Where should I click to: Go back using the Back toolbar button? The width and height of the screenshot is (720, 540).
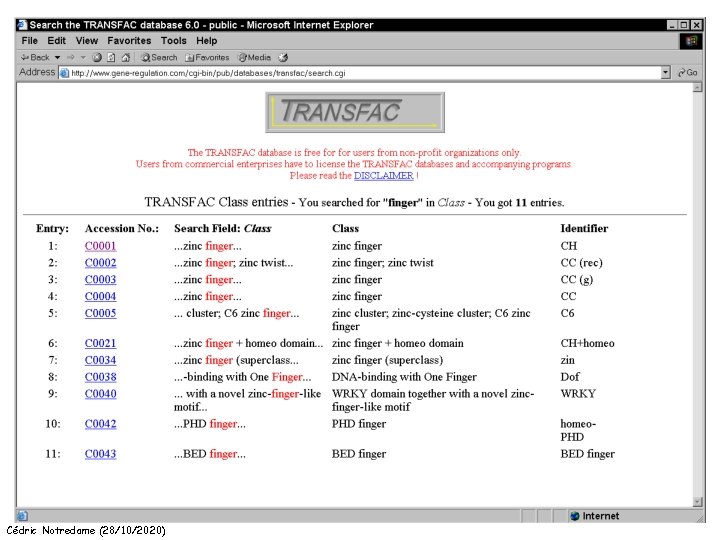[x=35, y=57]
